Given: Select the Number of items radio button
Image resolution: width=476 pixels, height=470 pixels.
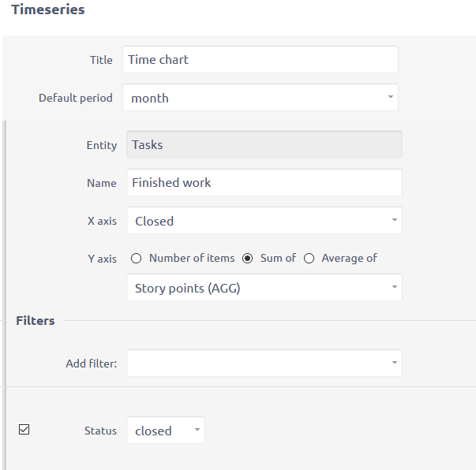Looking at the screenshot, I should 137,258.
